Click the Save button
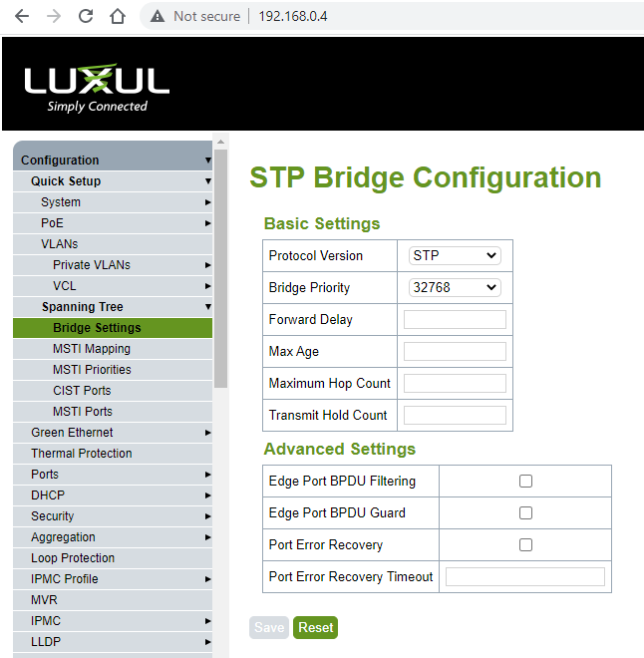The image size is (644, 658). (268, 627)
